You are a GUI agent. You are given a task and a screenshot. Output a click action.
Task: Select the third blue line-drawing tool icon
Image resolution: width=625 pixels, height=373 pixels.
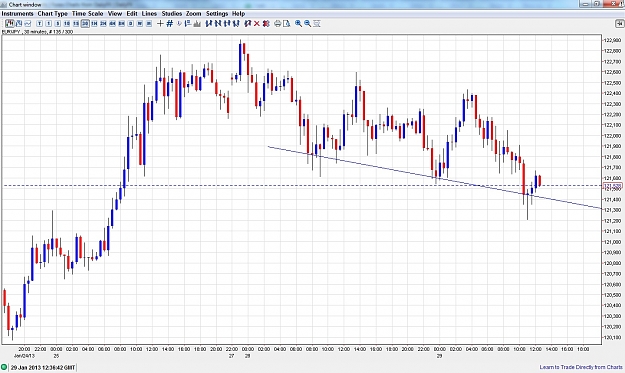click(227, 24)
